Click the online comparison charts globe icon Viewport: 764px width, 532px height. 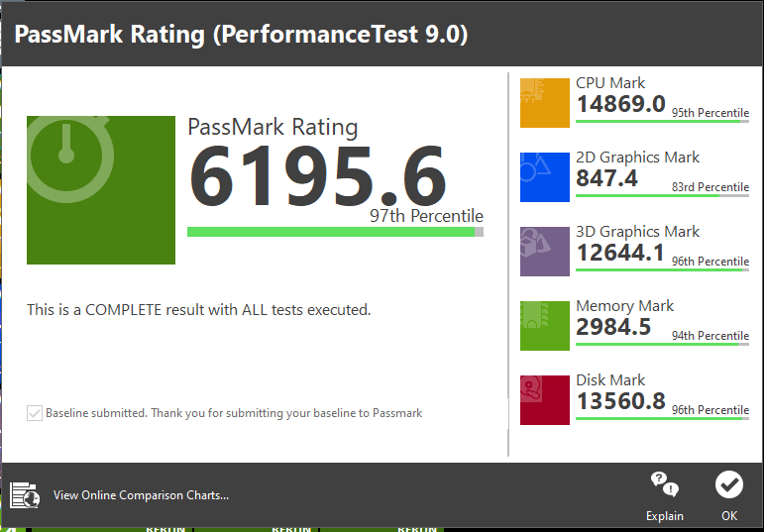25,495
